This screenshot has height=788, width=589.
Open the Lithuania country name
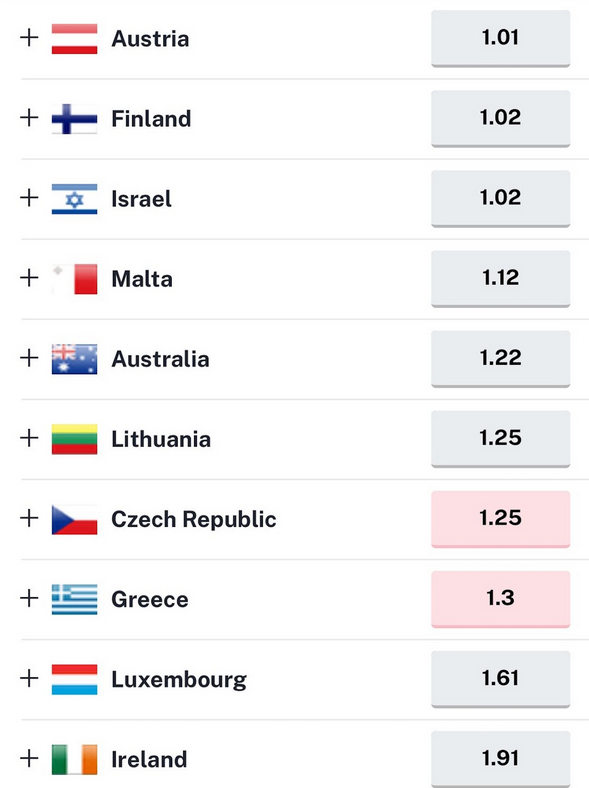point(161,439)
